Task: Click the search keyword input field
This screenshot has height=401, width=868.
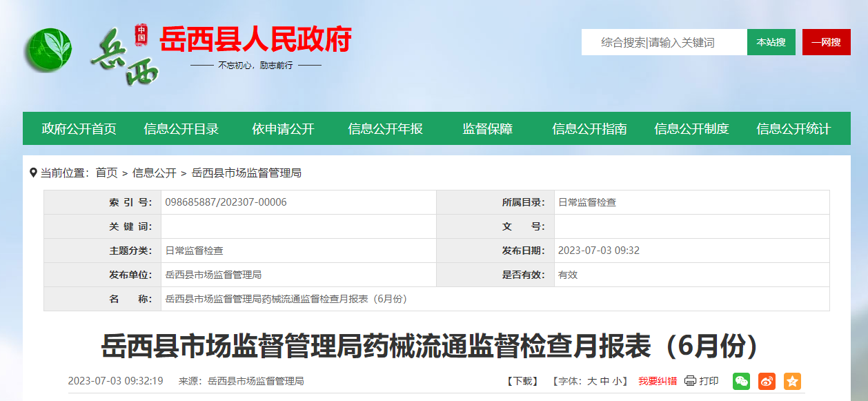Action: [664, 42]
